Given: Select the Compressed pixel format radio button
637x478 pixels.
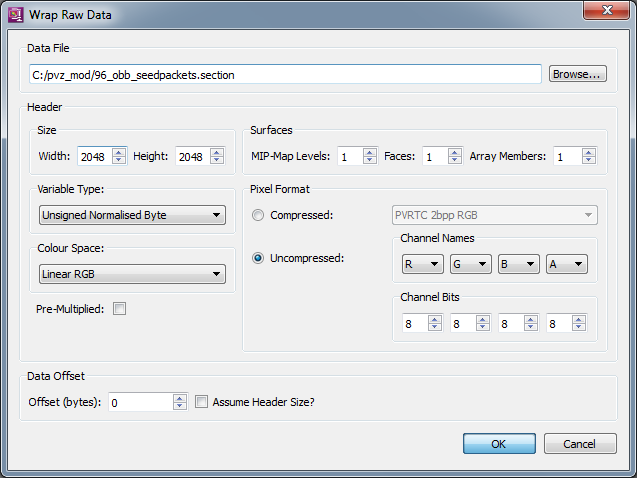Looking at the screenshot, I should pyautogui.click(x=259, y=215).
